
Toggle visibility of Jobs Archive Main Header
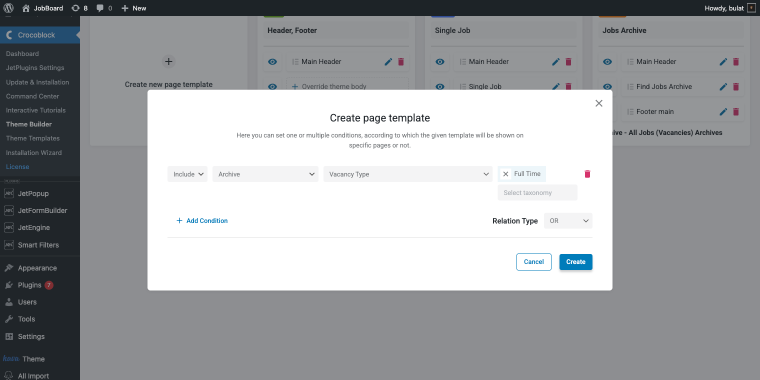coord(607,62)
